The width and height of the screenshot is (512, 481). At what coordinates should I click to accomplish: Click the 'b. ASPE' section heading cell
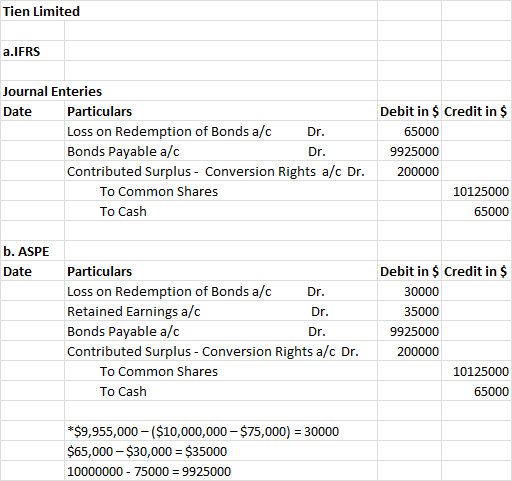(32, 251)
